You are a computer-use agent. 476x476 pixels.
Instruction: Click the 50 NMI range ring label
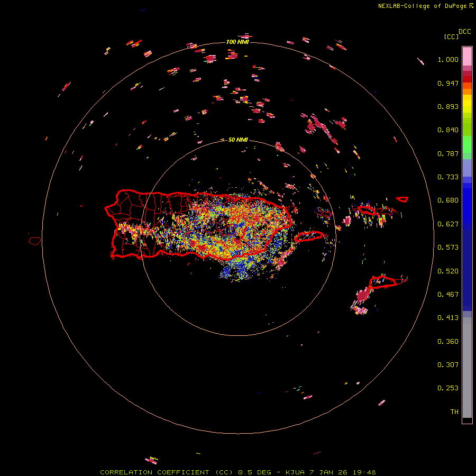tap(238, 140)
